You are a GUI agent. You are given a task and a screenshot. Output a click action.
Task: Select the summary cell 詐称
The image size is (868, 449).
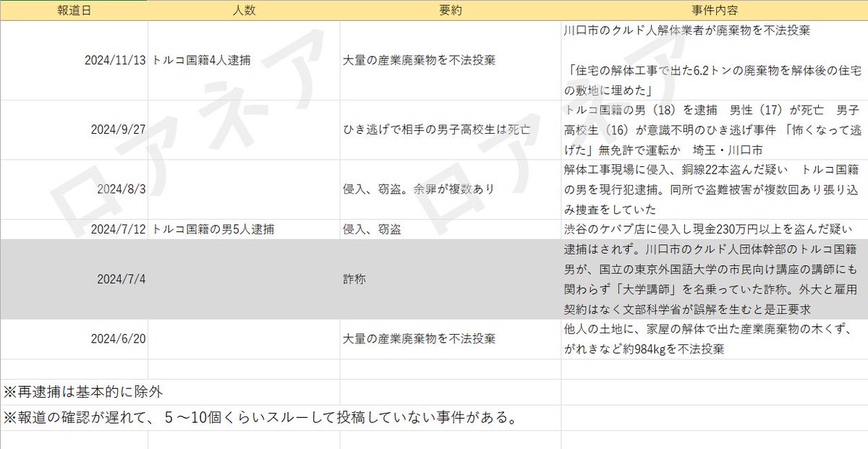451,279
